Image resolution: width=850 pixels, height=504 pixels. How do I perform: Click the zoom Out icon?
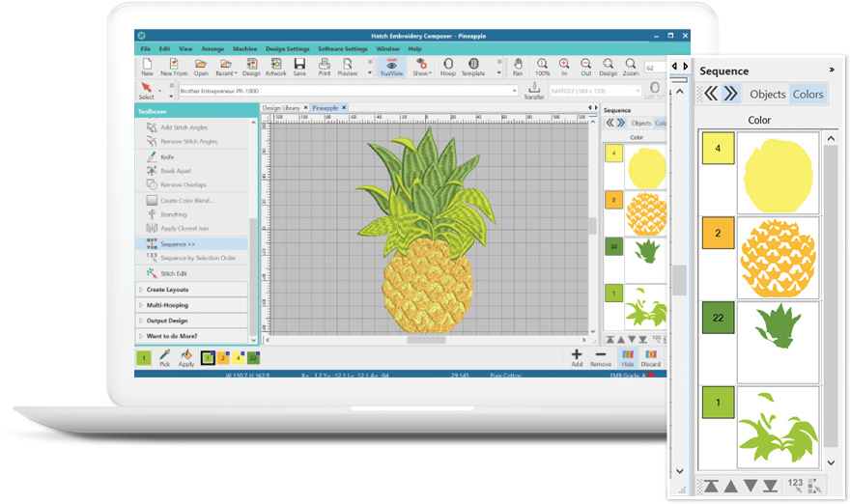pos(586,68)
